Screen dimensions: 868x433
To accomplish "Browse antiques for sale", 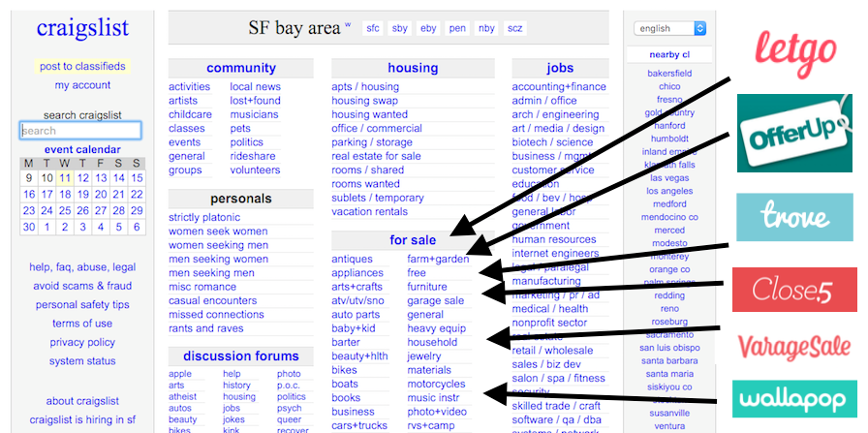I will 352,260.
